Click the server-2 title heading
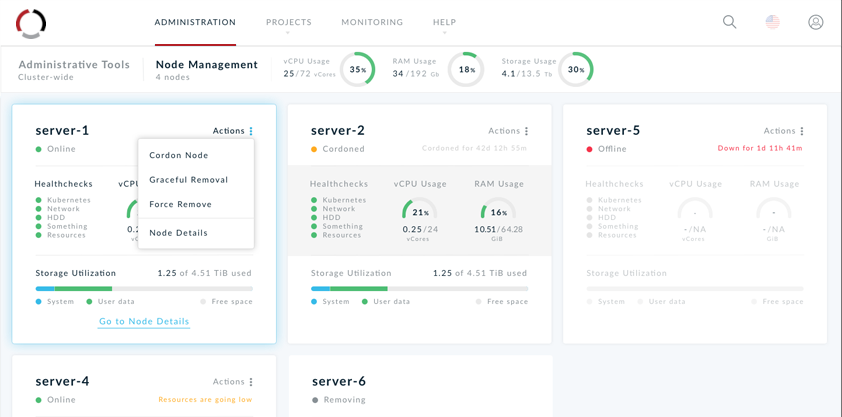 [338, 130]
